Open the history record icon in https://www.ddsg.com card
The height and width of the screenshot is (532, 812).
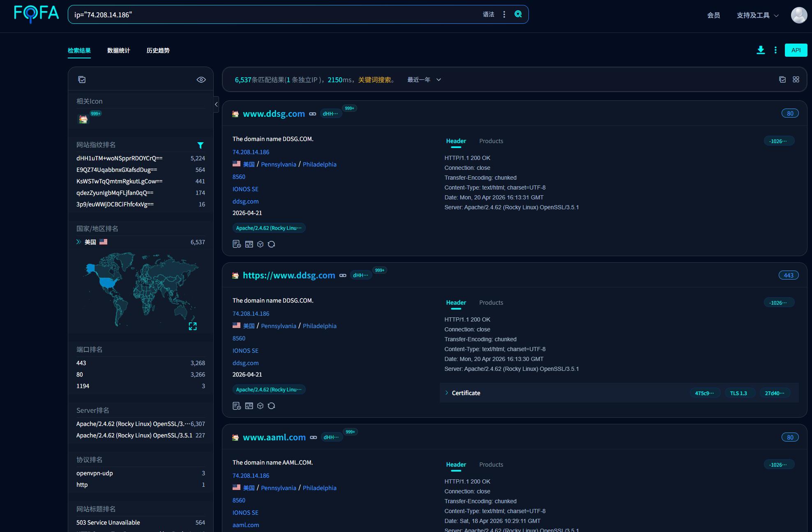tap(237, 406)
